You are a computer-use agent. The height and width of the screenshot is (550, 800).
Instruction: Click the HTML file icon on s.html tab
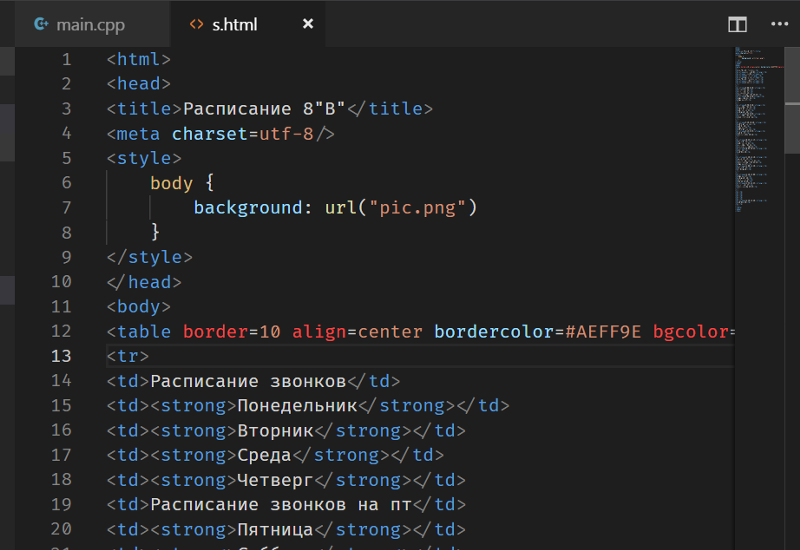[196, 24]
